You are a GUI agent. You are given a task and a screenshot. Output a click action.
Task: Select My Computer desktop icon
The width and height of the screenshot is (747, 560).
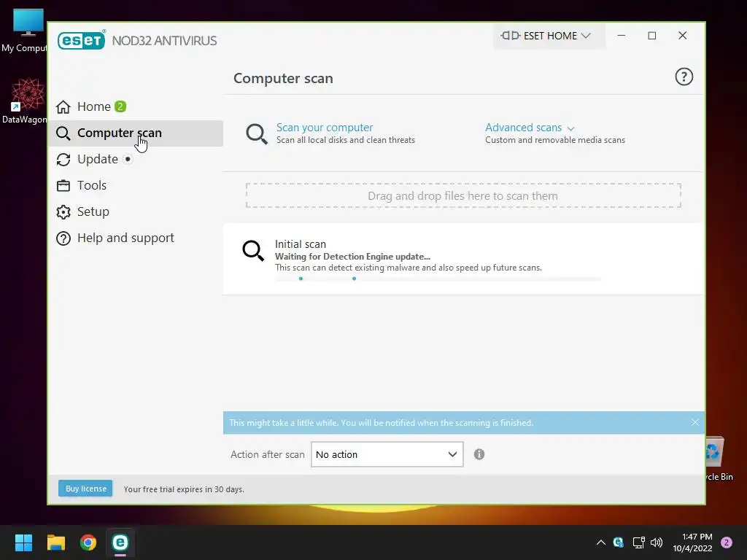25,31
